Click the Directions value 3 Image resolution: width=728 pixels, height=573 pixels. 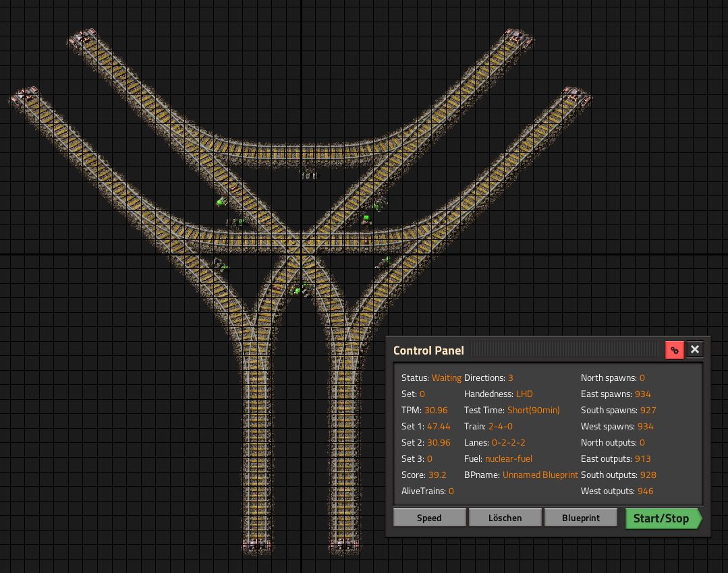pyautogui.click(x=511, y=378)
